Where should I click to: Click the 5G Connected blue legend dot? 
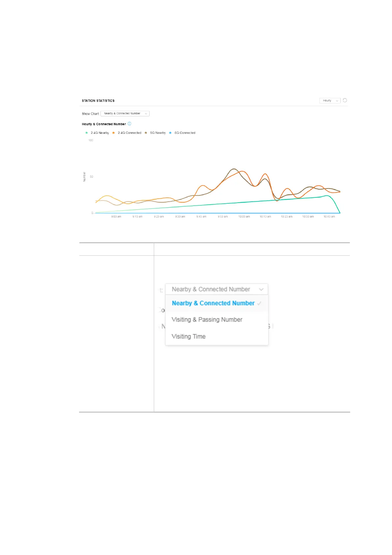tap(170, 133)
